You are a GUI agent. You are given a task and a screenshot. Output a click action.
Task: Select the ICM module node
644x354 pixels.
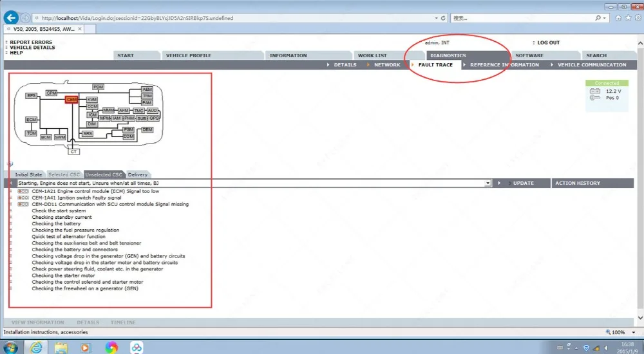coord(93,115)
